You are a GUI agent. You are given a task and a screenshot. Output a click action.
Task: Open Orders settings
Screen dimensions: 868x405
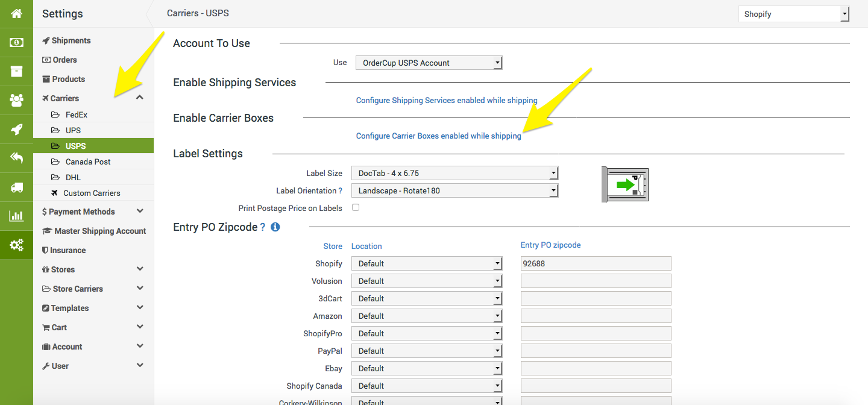coord(60,60)
